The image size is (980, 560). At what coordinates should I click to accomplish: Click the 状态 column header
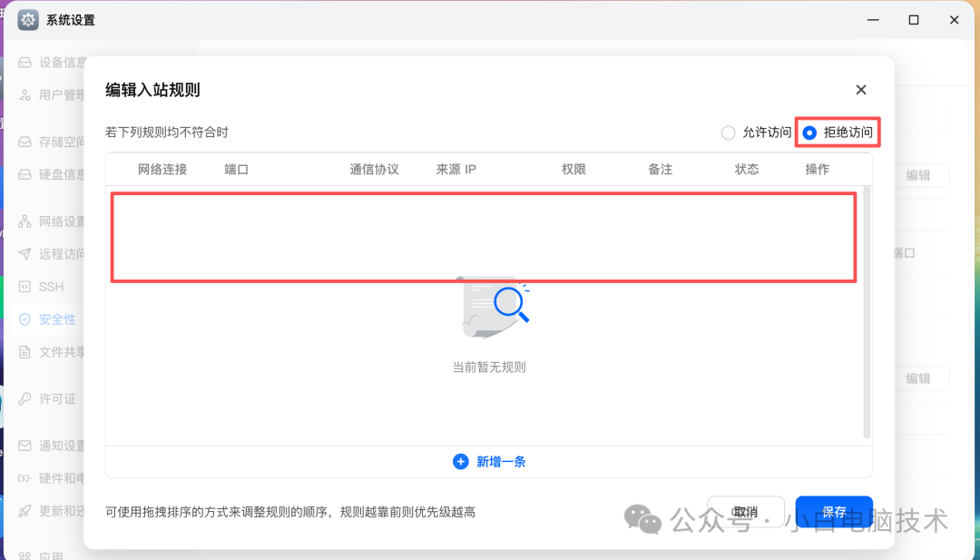746,170
